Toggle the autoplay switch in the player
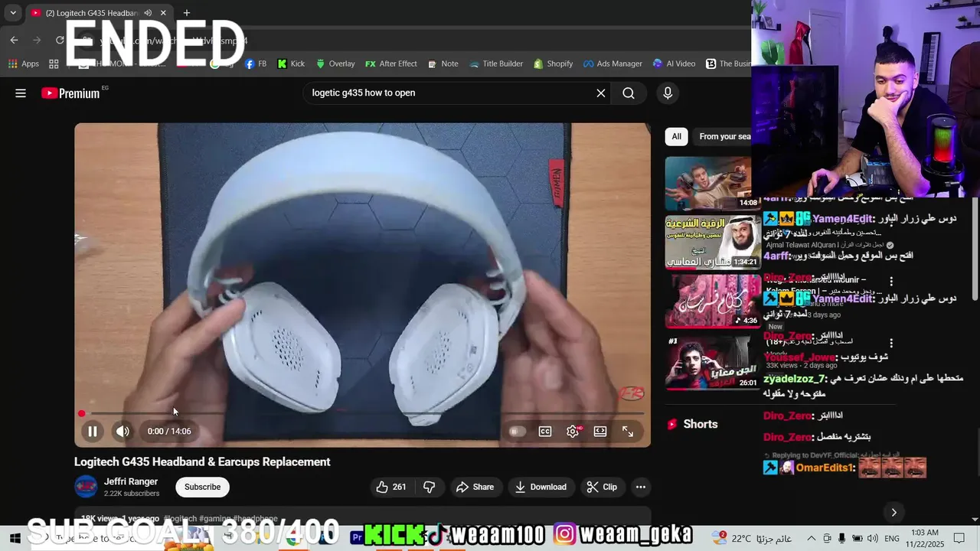Image resolution: width=980 pixels, height=551 pixels. click(517, 432)
